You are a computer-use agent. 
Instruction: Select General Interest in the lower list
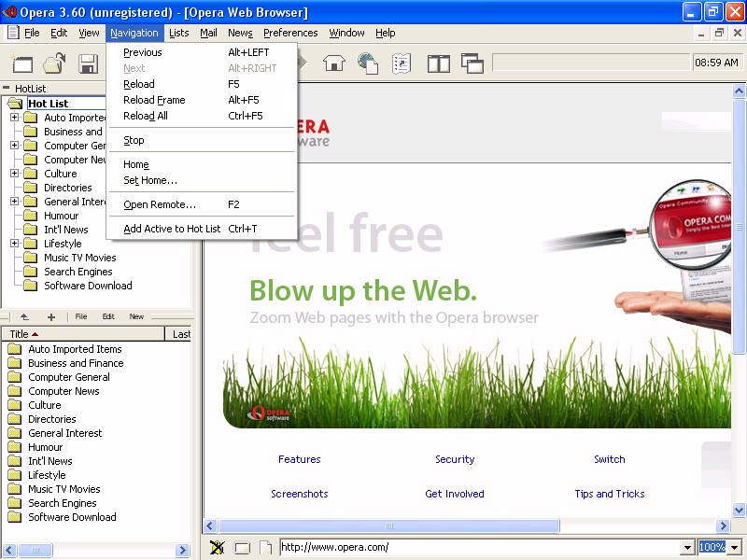point(64,433)
